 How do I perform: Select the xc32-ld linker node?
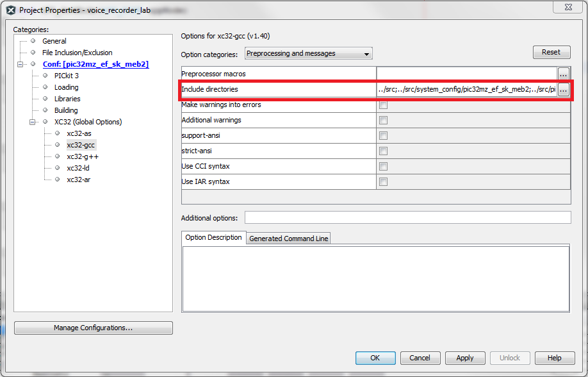(78, 168)
